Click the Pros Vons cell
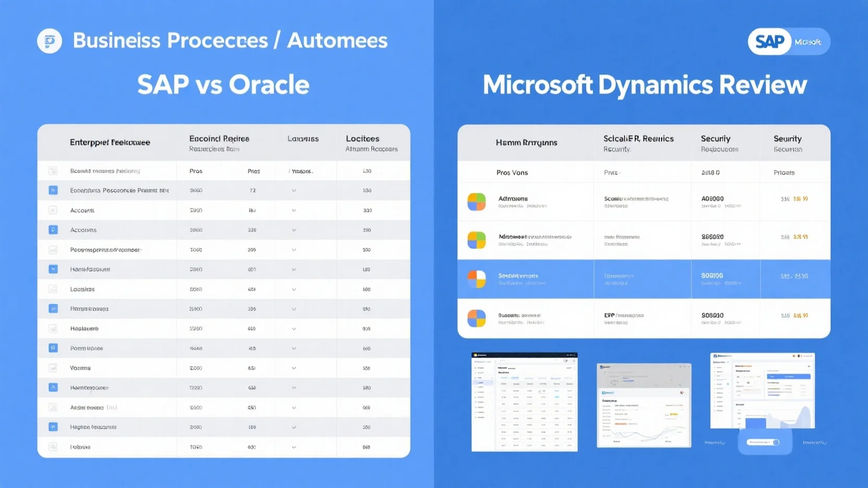868x488 pixels. 512,173
